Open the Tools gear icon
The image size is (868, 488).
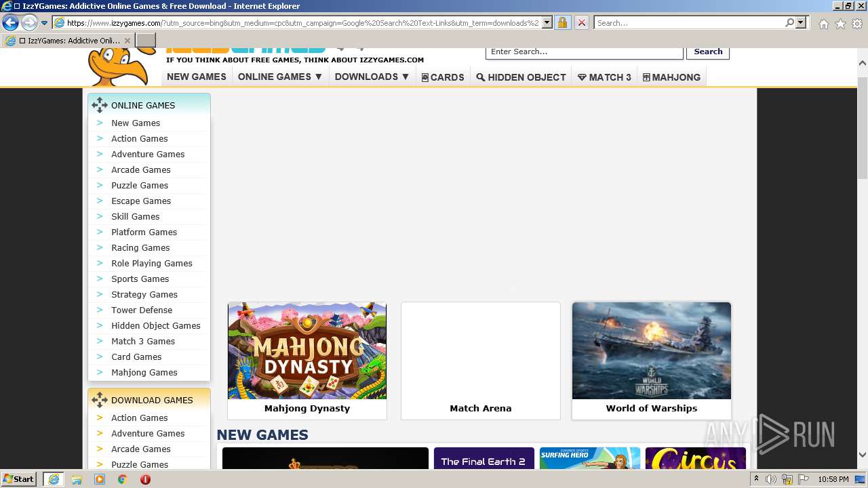tap(857, 24)
